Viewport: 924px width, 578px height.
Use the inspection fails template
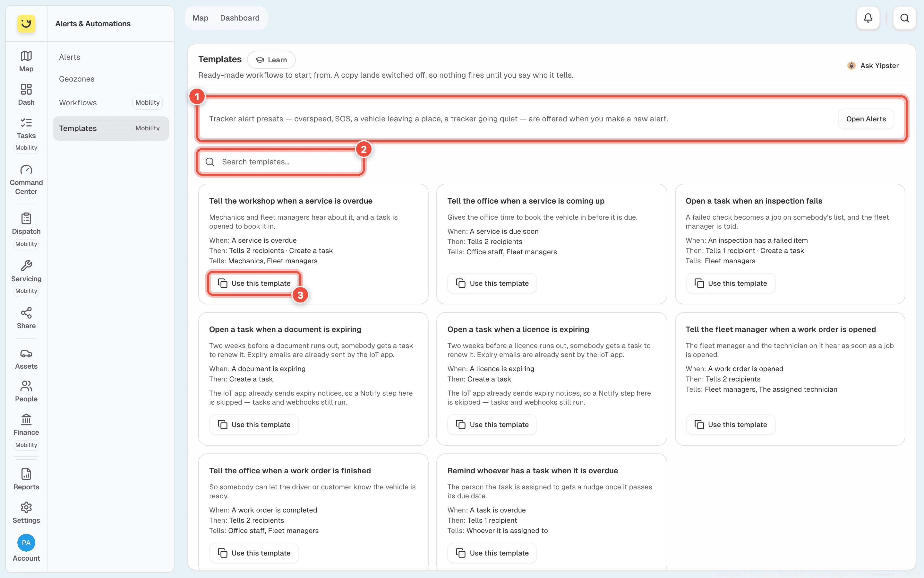pyautogui.click(x=730, y=283)
